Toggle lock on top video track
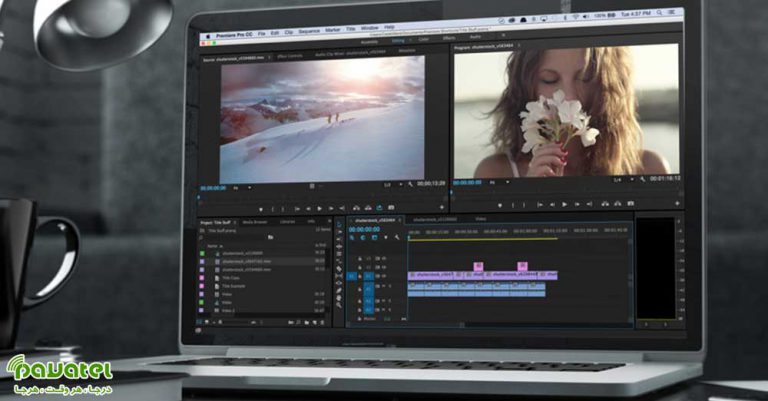768x401 pixels. (360, 259)
